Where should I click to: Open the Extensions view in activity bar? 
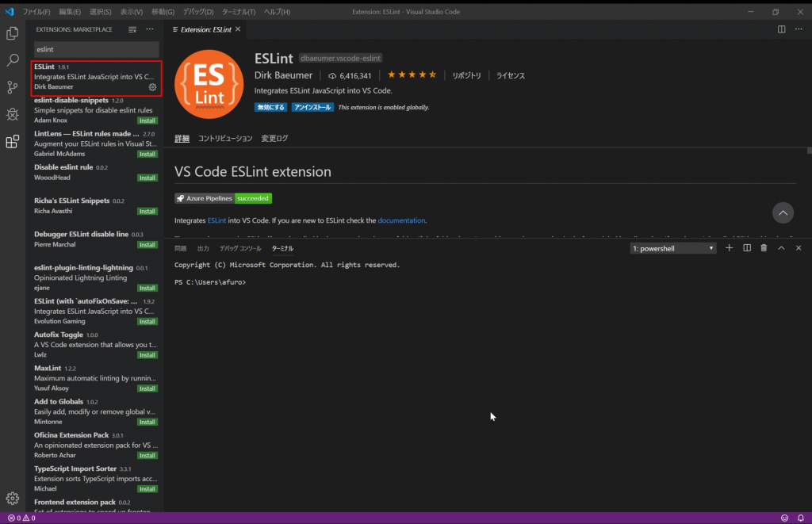13,141
